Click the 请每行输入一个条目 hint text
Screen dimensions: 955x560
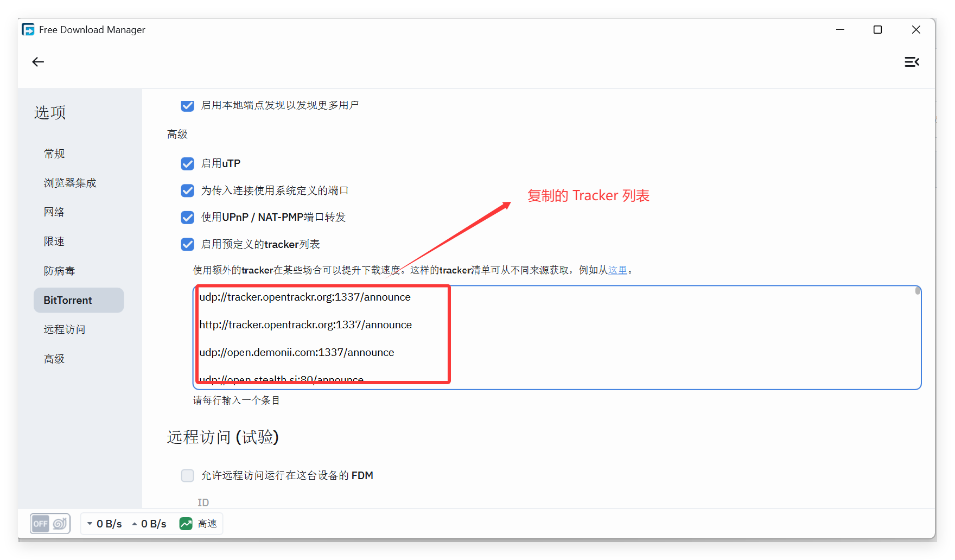[x=237, y=400]
